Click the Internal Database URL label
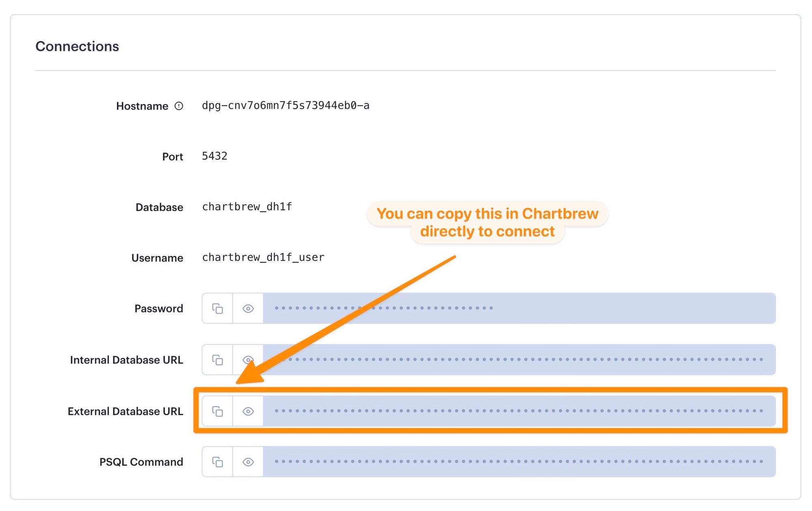The height and width of the screenshot is (511, 812). click(126, 360)
